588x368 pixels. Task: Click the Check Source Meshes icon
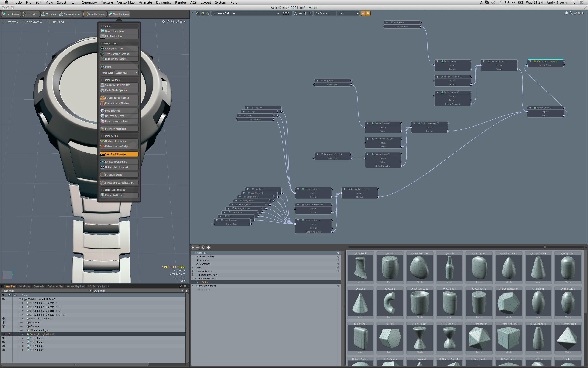coord(102,103)
